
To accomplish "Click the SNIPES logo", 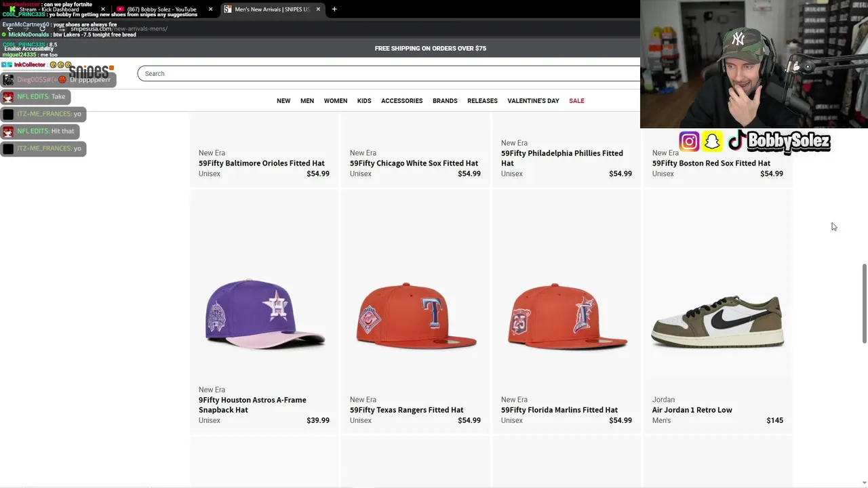I will 92,72.
